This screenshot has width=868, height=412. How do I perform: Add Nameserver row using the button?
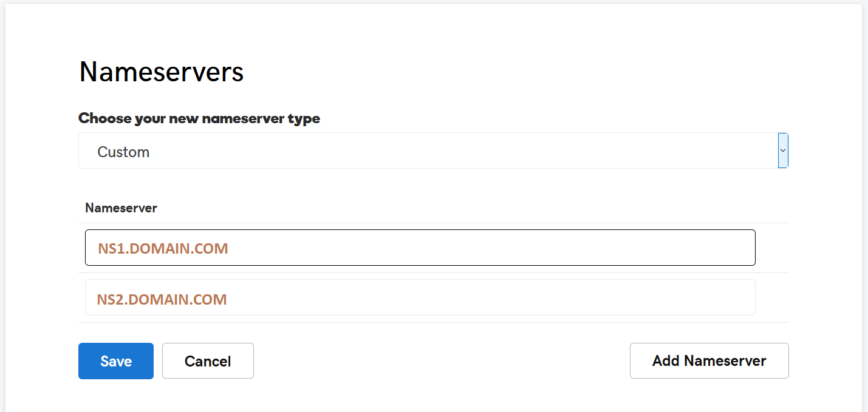point(709,360)
